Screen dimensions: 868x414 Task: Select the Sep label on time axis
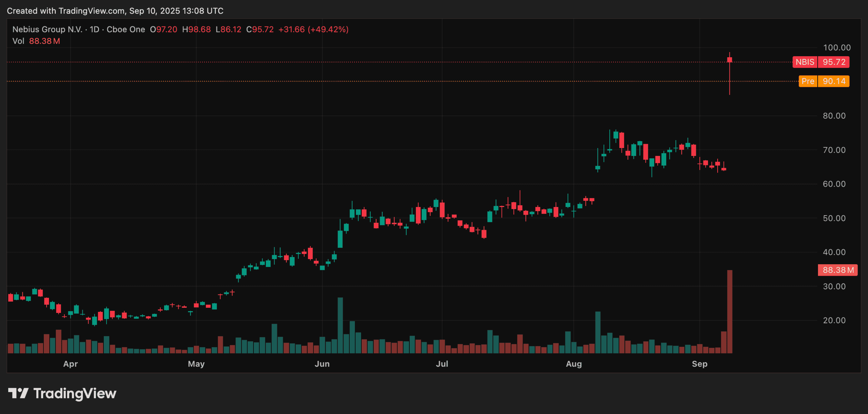point(700,364)
